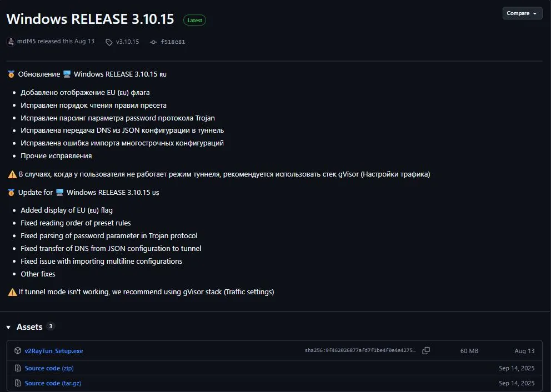Viewport: 551px width, 392px height.
Task: Click the Assets heading
Action: [x=29, y=327]
